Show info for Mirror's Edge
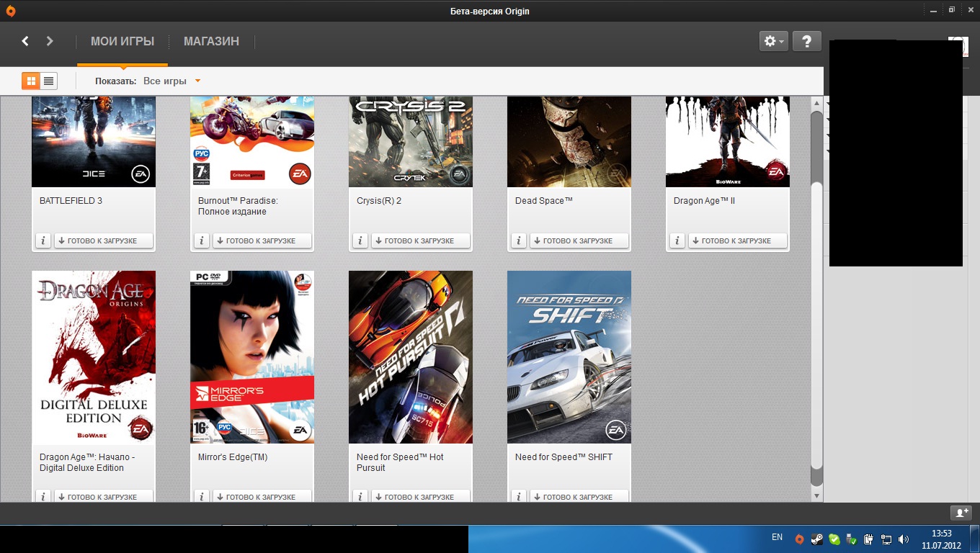This screenshot has height=553, width=980. [x=201, y=496]
